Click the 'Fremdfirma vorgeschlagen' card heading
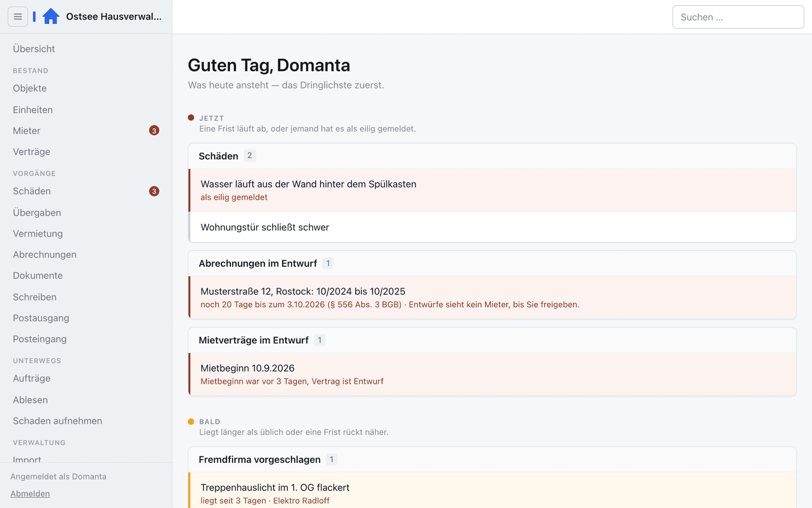Image resolution: width=812 pixels, height=508 pixels. 260,459
